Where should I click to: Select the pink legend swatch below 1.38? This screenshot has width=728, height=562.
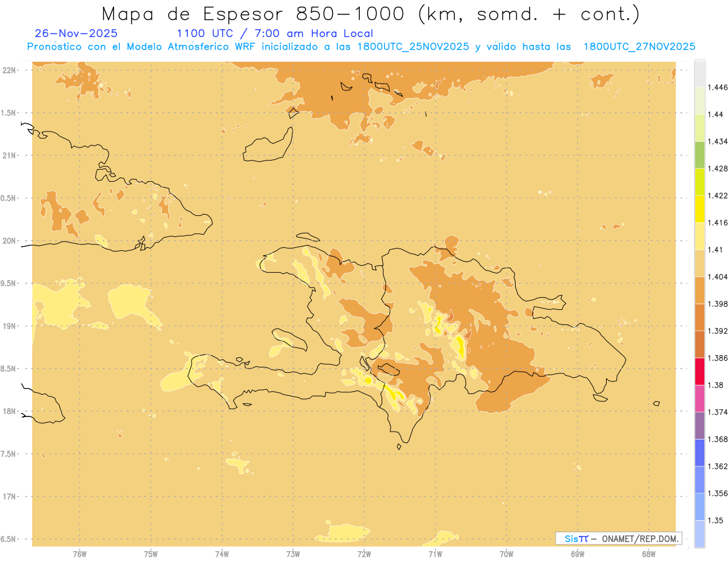[x=699, y=399]
